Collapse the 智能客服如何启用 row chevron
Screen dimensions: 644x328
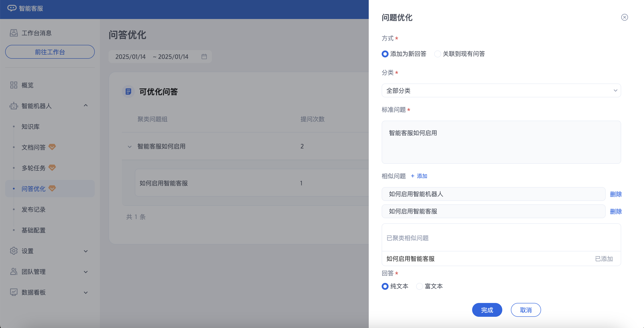coord(129,147)
